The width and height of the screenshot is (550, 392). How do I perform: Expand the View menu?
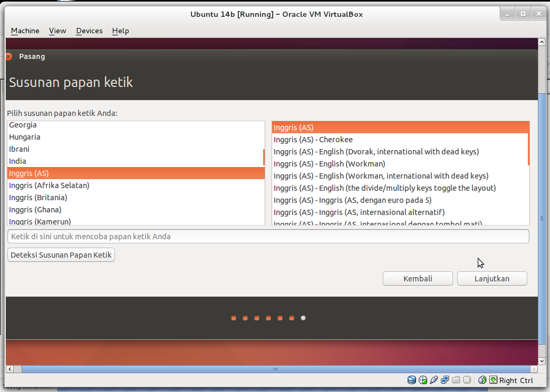57,31
